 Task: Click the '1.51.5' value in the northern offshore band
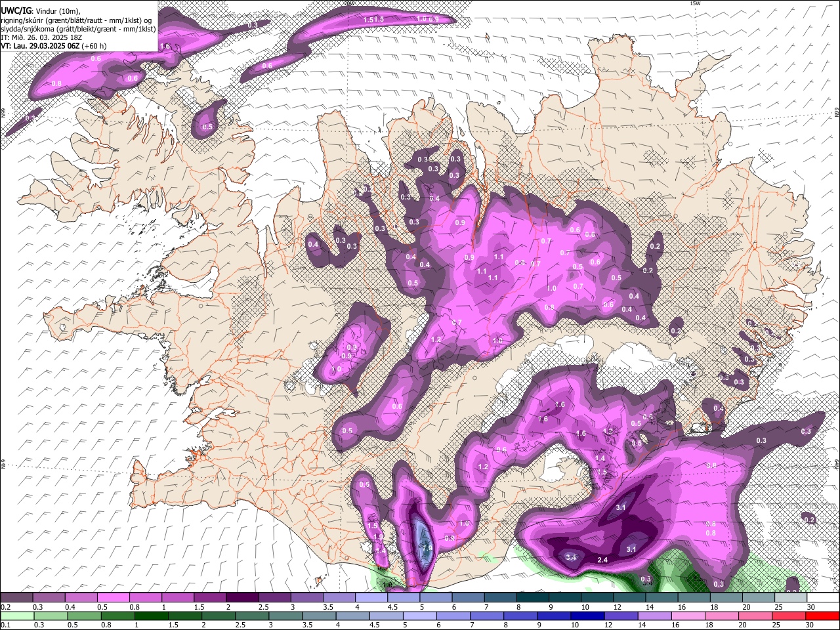(x=373, y=20)
